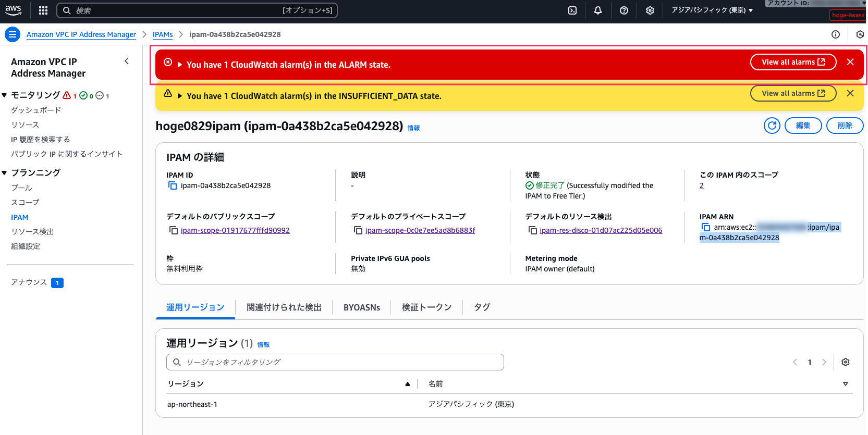Open ダッシュボード in the sidebar
The height and width of the screenshot is (435, 868).
36,110
